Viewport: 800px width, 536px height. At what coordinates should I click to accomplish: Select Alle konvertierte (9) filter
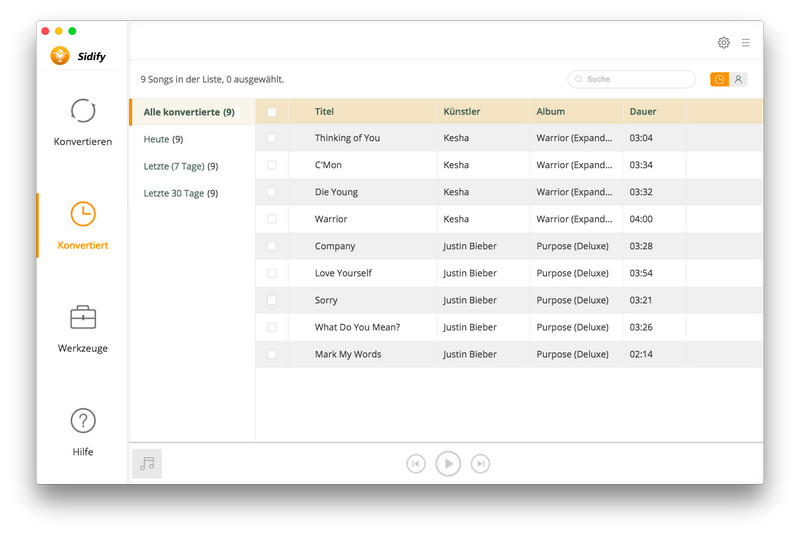pyautogui.click(x=192, y=112)
